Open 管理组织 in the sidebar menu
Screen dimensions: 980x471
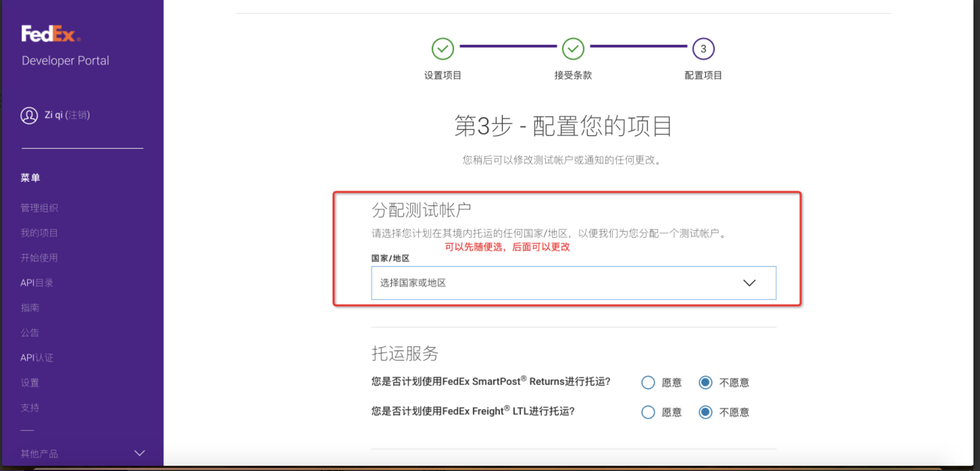pyautogui.click(x=39, y=208)
